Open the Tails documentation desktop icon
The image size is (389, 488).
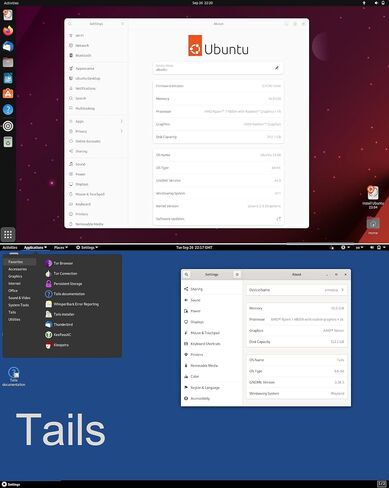coord(14,377)
